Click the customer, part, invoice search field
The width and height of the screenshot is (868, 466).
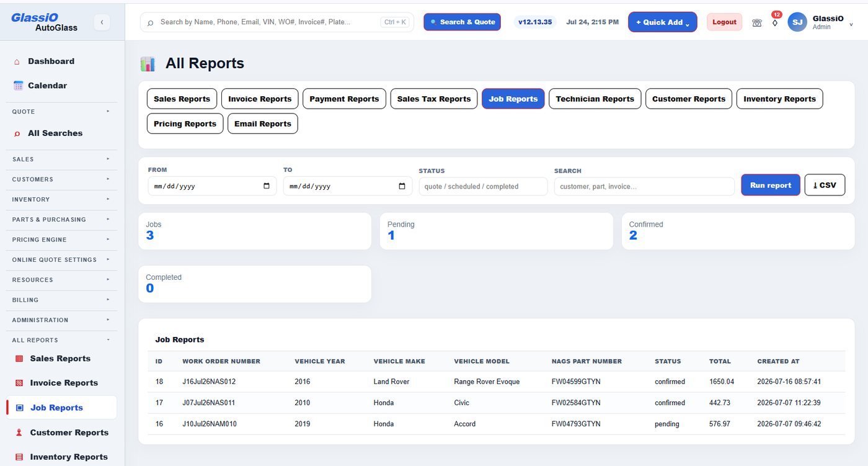pyautogui.click(x=644, y=186)
